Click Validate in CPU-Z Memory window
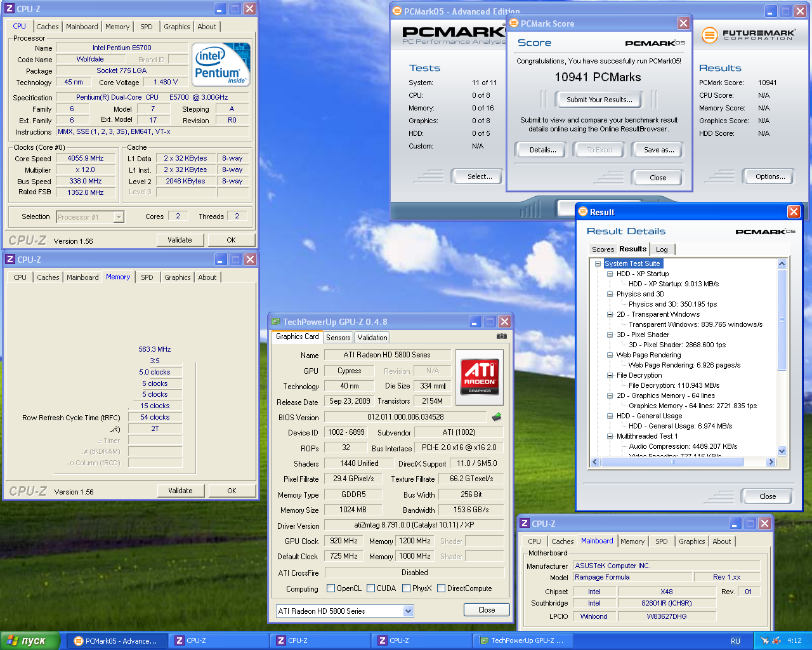The width and height of the screenshot is (812, 650). (x=180, y=491)
